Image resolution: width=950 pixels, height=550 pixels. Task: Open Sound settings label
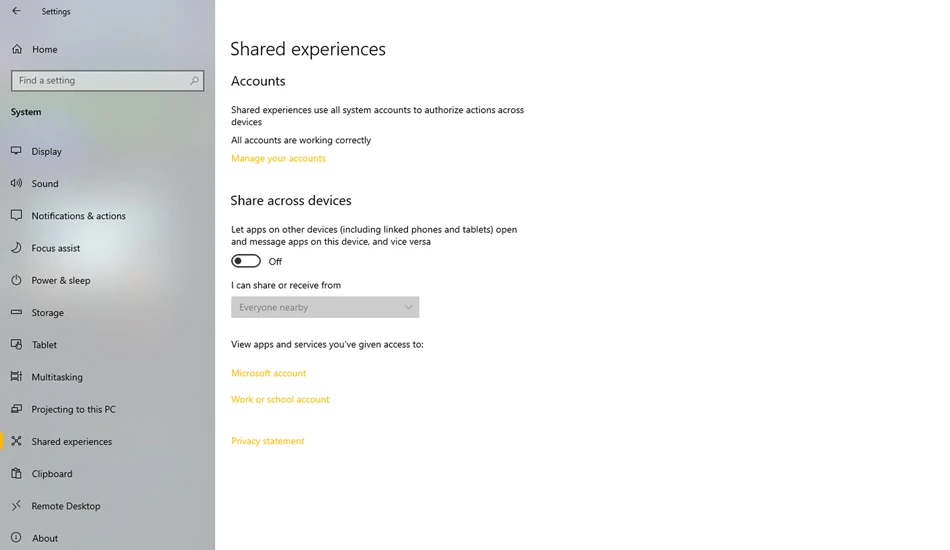(x=45, y=184)
